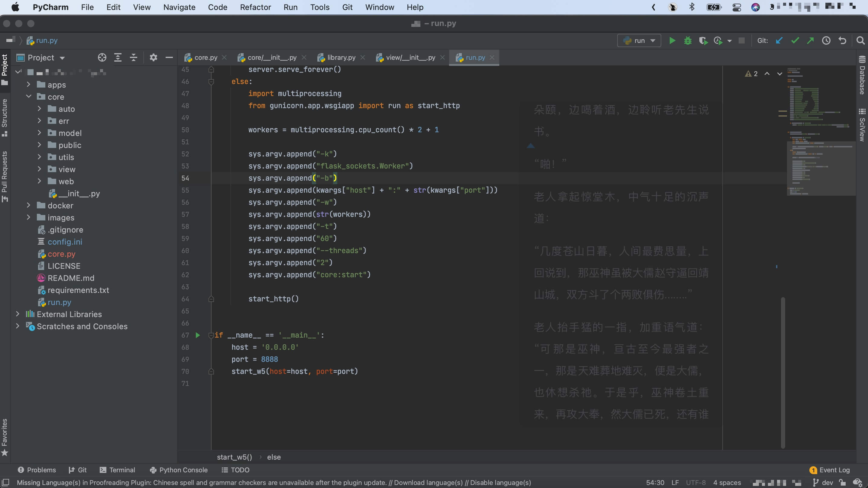Screen dimensions: 868x488
Task: Collapse the core folder
Action: (x=29, y=97)
